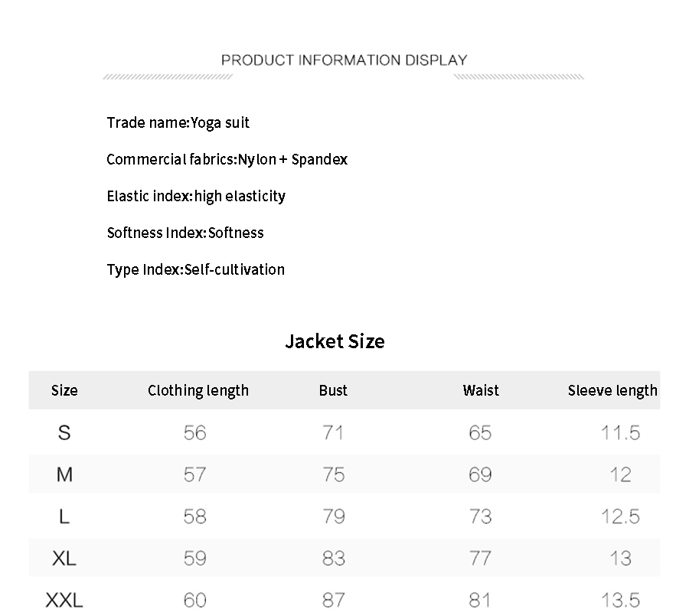Click the waist value 77 for size XL
Image resolution: width=689 pixels, height=616 pixels.
pos(480,559)
